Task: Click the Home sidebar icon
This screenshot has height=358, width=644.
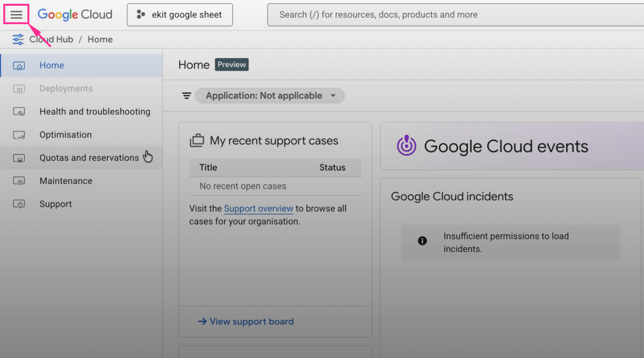Action: point(19,66)
